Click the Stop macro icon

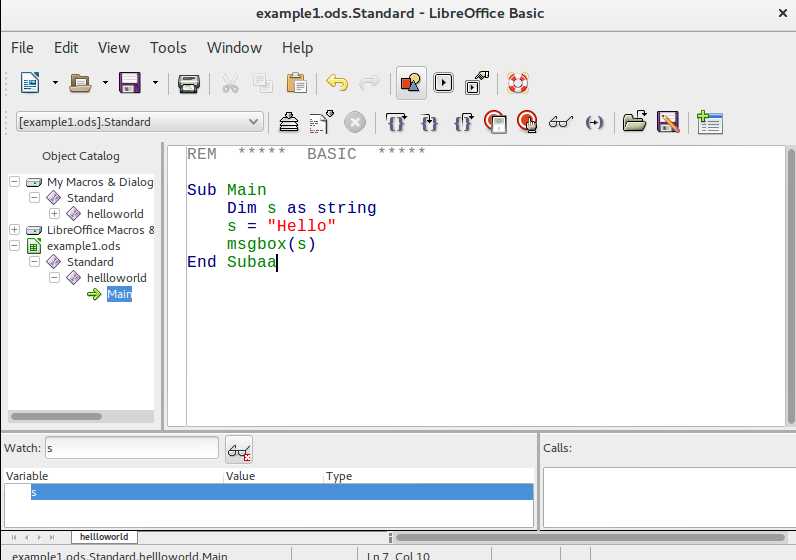click(355, 122)
